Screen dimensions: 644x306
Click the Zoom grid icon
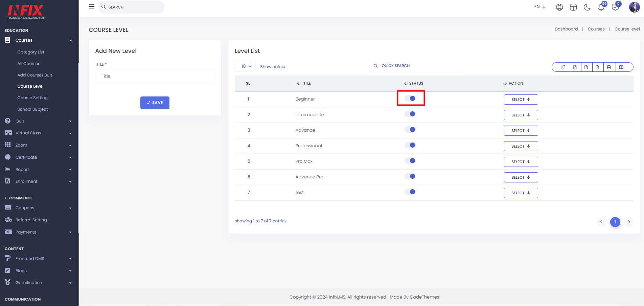click(x=8, y=145)
